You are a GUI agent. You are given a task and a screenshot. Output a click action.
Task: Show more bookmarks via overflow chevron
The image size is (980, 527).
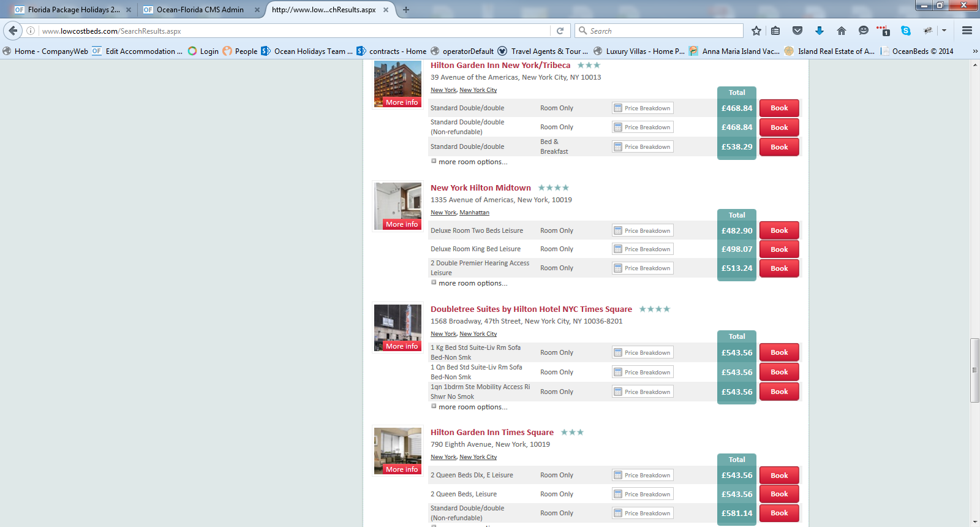tap(975, 51)
